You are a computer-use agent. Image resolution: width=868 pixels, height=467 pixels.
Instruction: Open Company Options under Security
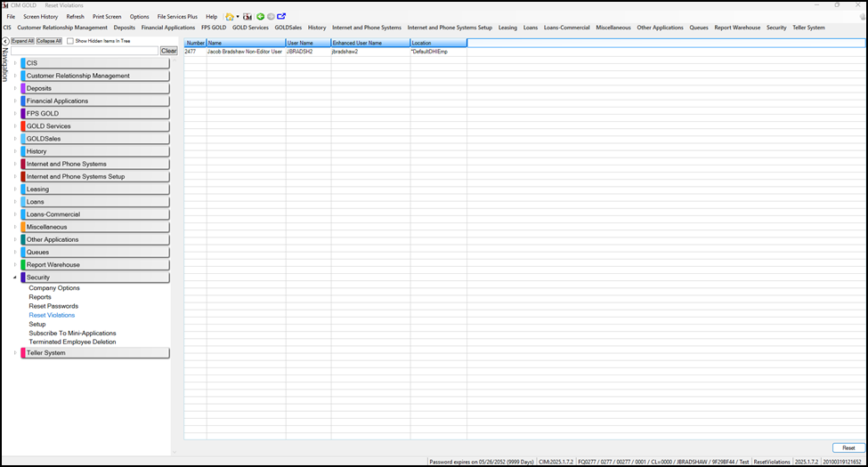(x=54, y=287)
